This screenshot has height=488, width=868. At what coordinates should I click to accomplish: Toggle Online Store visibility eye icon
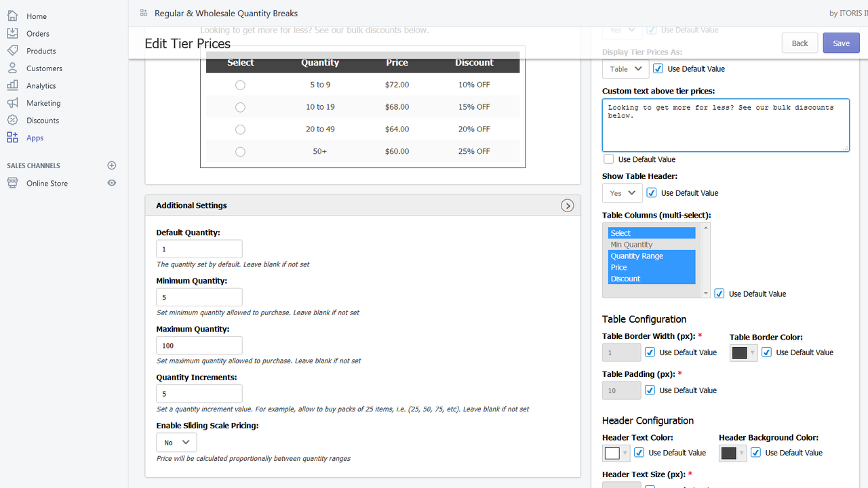[x=112, y=183]
